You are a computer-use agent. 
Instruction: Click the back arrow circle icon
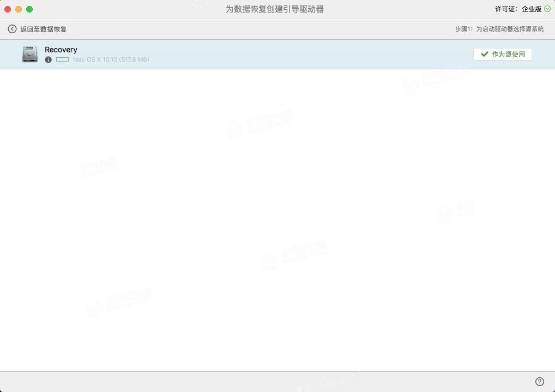(x=12, y=29)
